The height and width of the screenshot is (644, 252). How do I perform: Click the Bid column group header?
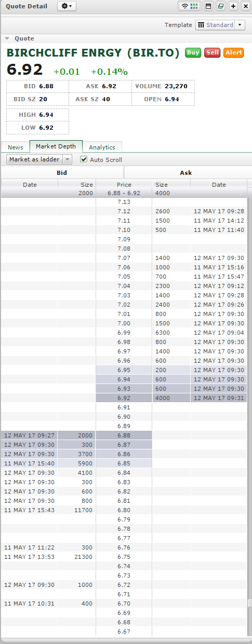[x=62, y=173]
